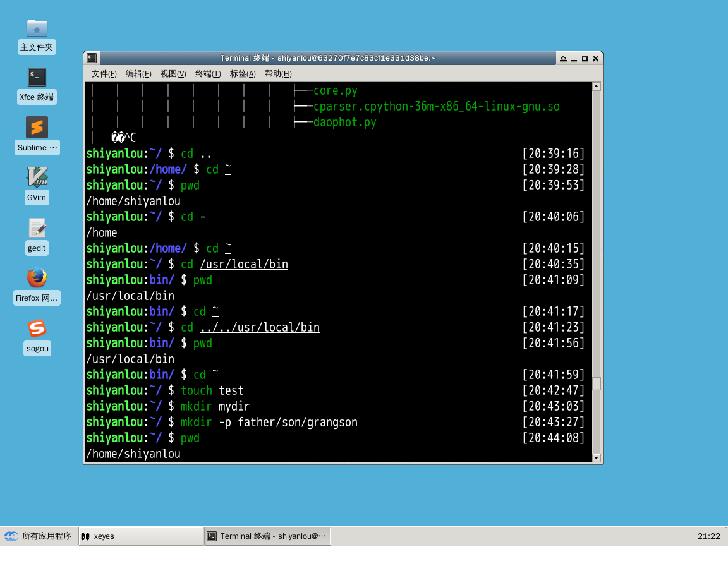The width and height of the screenshot is (728, 566).
Task: Click the terminal icon in the window titlebar
Action: tap(92, 57)
